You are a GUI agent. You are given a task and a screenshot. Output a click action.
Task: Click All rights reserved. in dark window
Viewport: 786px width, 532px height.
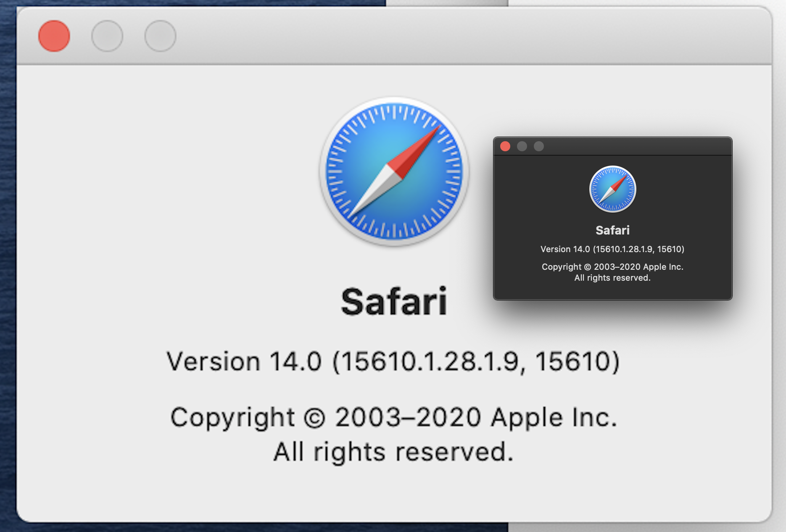pos(612,278)
